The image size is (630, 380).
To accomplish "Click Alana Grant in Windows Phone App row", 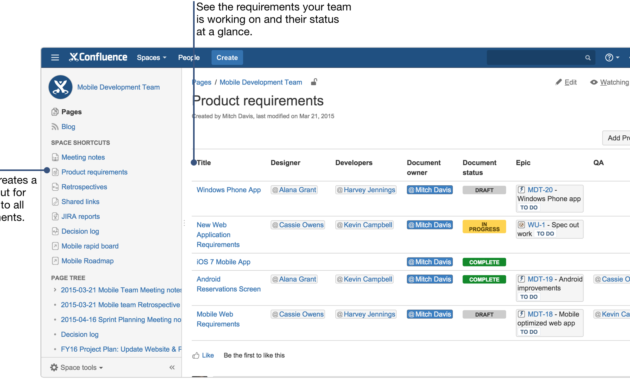I will coord(294,190).
